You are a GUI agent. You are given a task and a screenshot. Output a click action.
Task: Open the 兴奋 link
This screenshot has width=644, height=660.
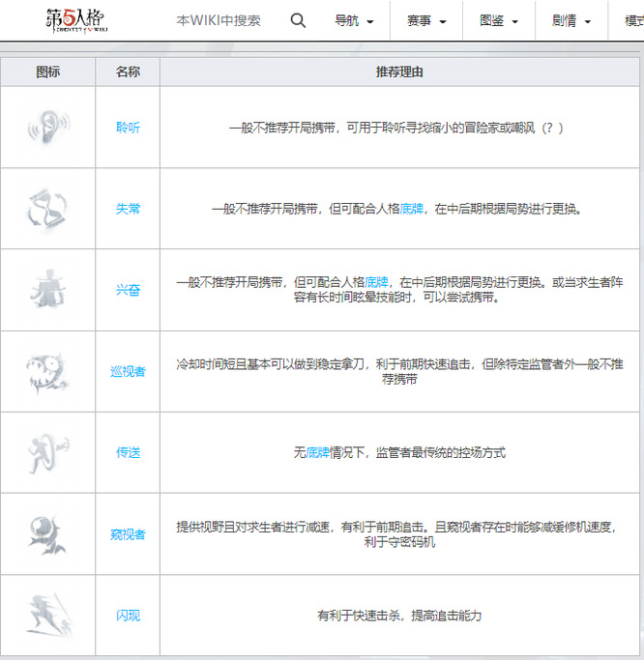coord(128,290)
